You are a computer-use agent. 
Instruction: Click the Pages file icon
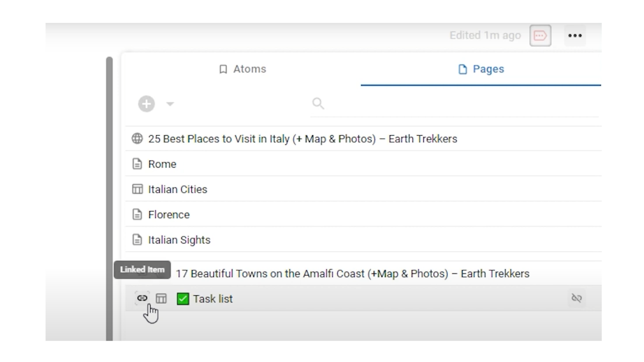462,69
